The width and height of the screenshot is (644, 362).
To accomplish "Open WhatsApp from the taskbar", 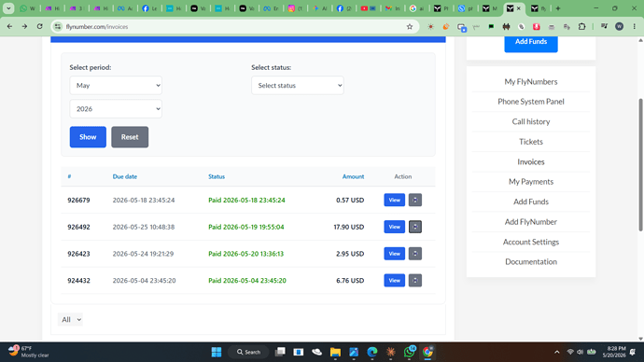I will tap(409, 352).
